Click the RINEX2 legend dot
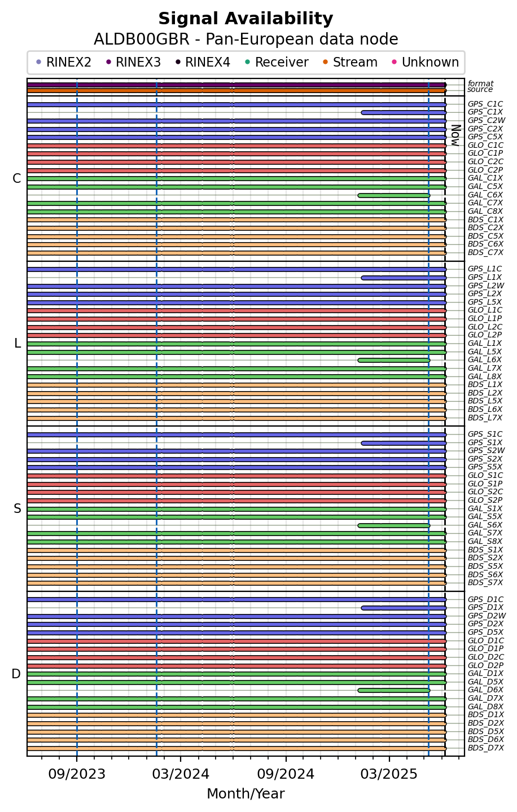The image size is (517, 812). pyautogui.click(x=38, y=62)
